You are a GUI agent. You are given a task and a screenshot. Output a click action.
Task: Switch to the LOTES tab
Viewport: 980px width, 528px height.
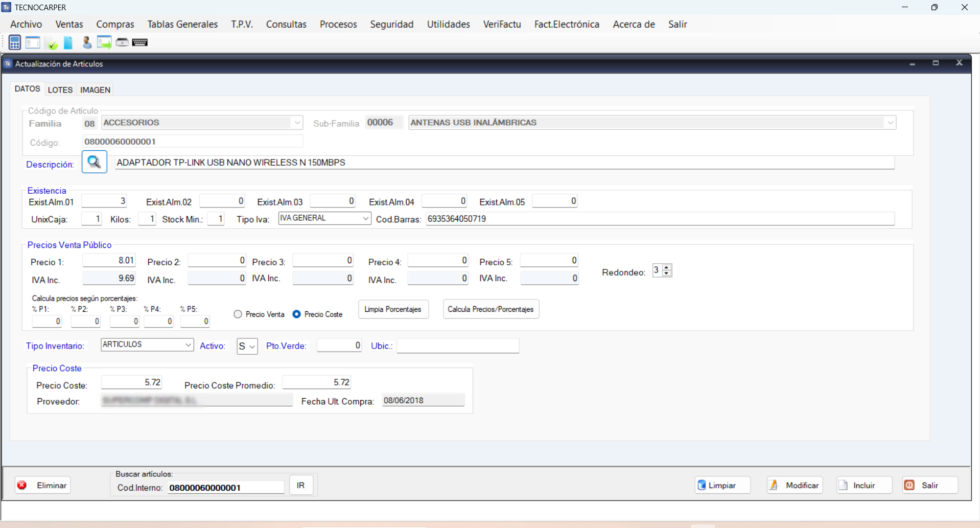60,90
